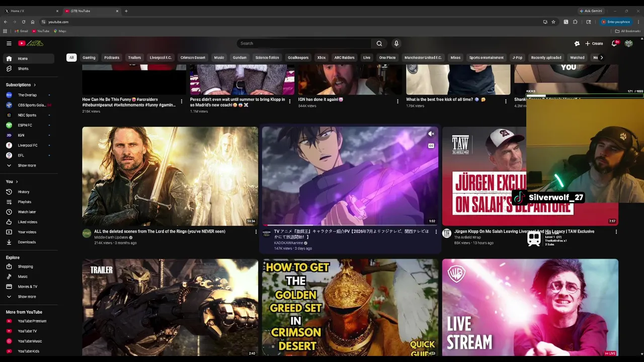Open the account avatar menu
Image resolution: width=644 pixels, height=362 pixels.
(x=628, y=43)
